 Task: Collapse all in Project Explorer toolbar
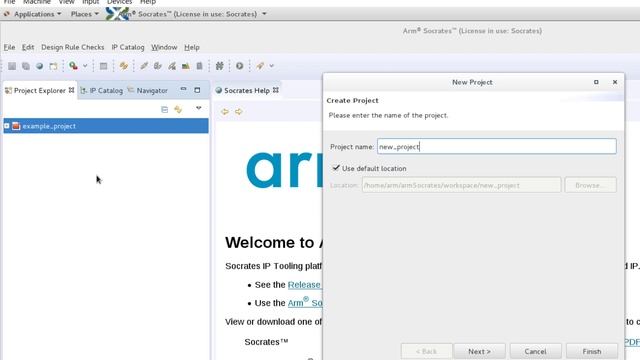(x=164, y=109)
